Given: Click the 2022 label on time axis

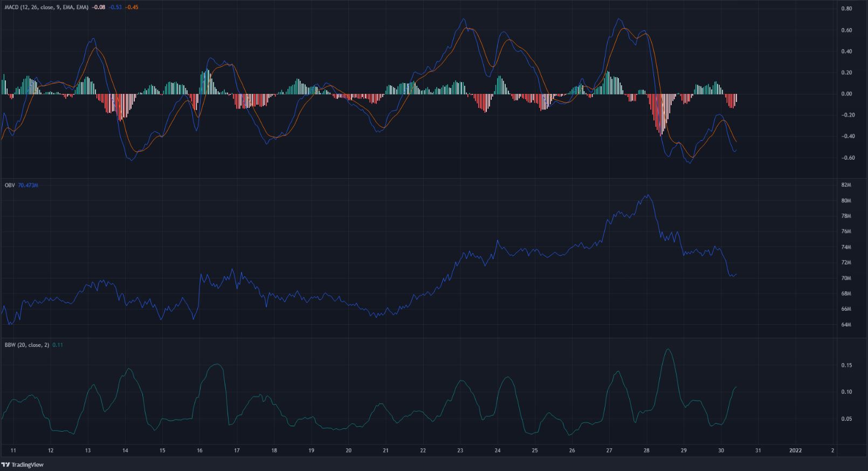Looking at the screenshot, I should [x=795, y=450].
